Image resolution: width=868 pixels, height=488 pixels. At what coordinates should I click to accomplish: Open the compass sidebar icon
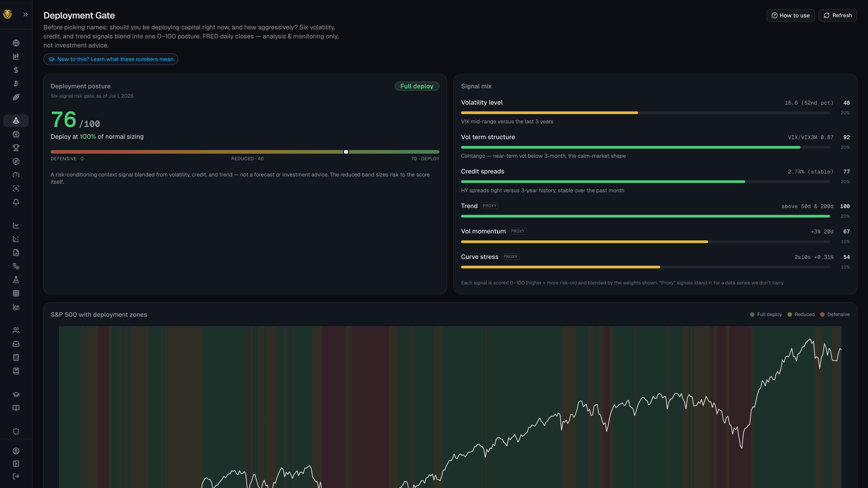[16, 161]
